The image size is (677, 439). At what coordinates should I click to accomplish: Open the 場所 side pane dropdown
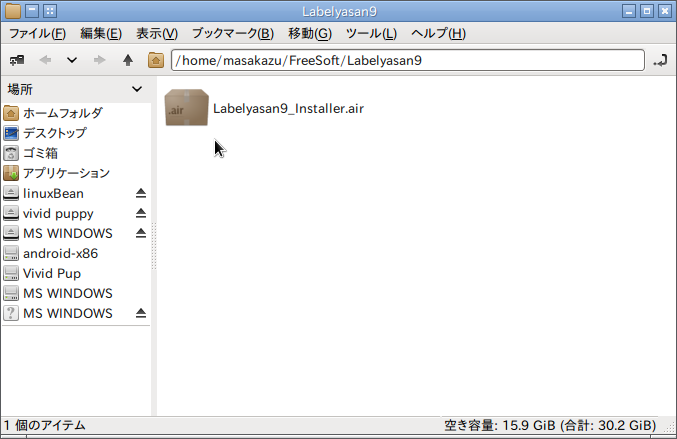136,89
